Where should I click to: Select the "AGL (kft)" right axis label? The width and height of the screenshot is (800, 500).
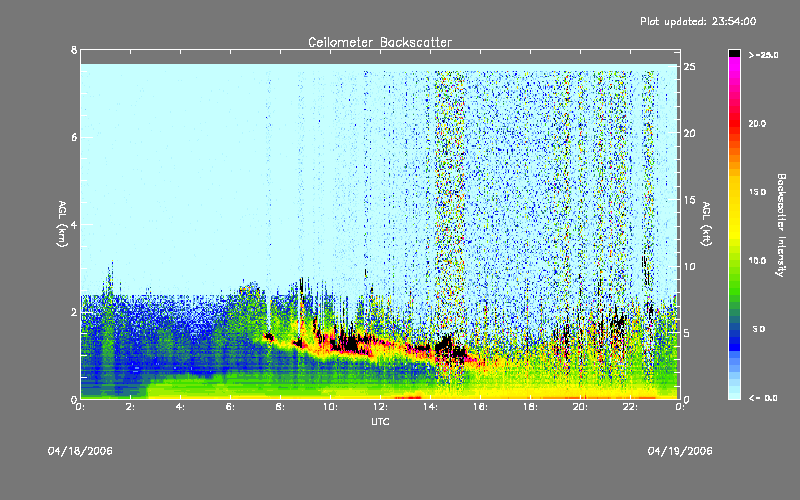click(x=706, y=224)
